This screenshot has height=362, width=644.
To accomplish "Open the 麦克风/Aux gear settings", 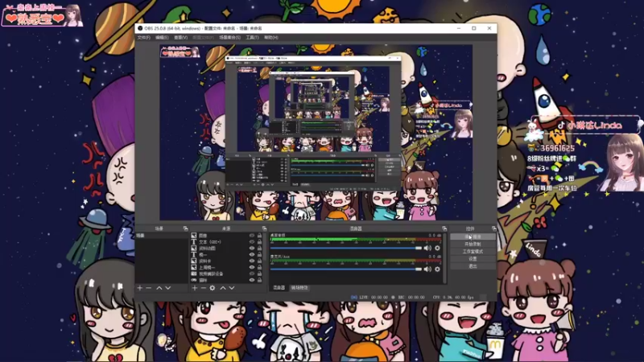I will coord(437,269).
